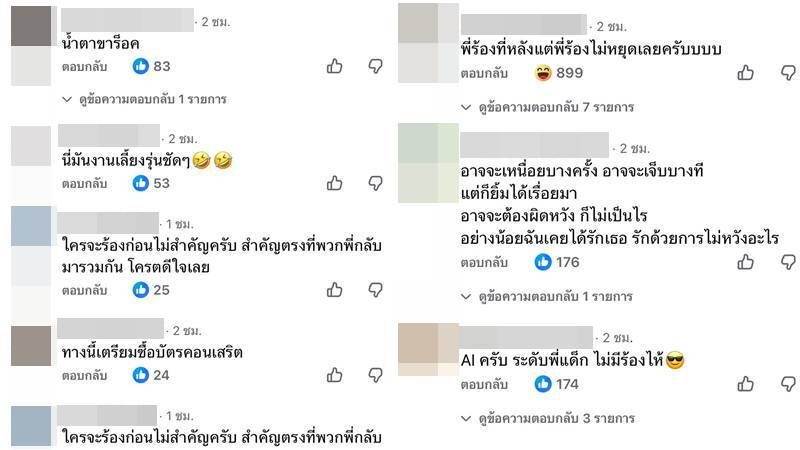Expand the 3 replies under the "AI ครับ" comment
This screenshot has height=450, width=800.
click(x=547, y=418)
